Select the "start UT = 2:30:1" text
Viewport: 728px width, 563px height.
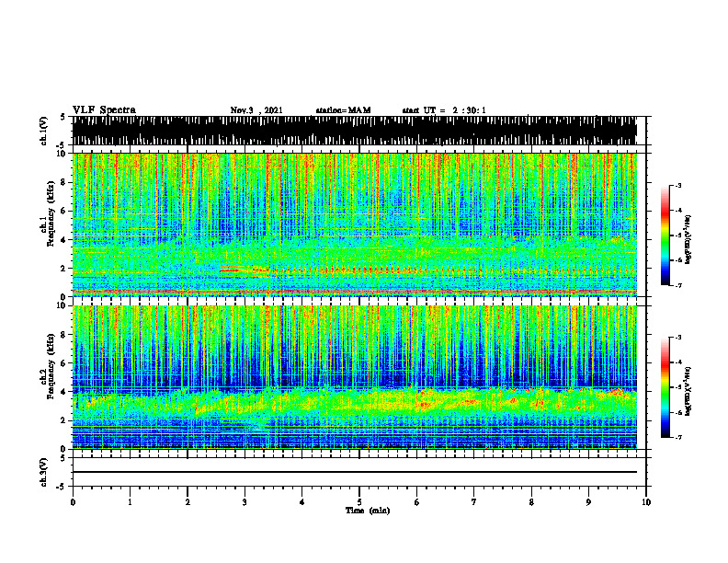pos(444,110)
